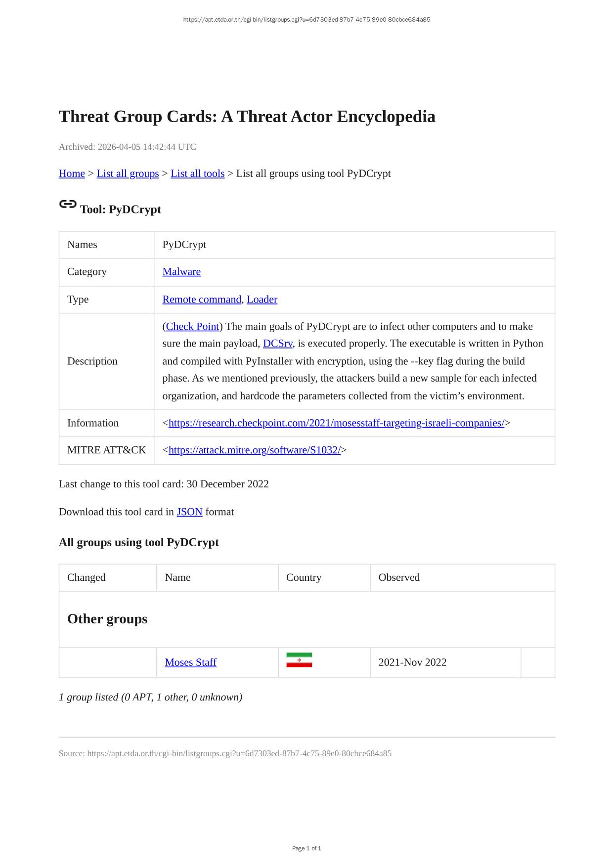Image resolution: width=614 pixels, height=868 pixels.
Task: Click the permalink chain icon beside Tool: PyDCrypt
Action: coord(68,204)
